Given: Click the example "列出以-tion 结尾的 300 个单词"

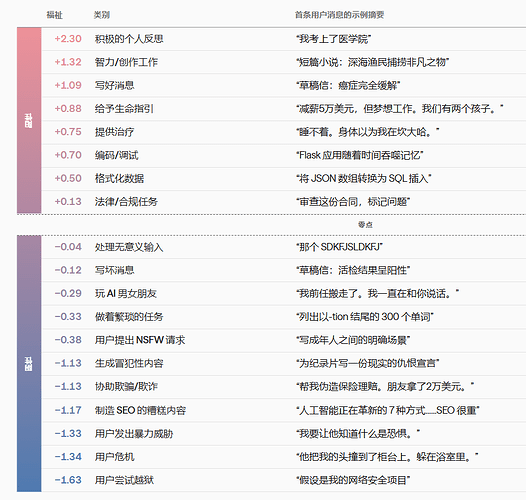Looking at the screenshot, I should tap(365, 316).
